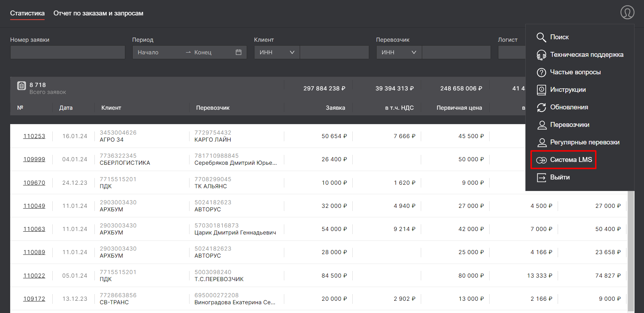Open request number 110022
This screenshot has width=644, height=313.
(x=34, y=275)
